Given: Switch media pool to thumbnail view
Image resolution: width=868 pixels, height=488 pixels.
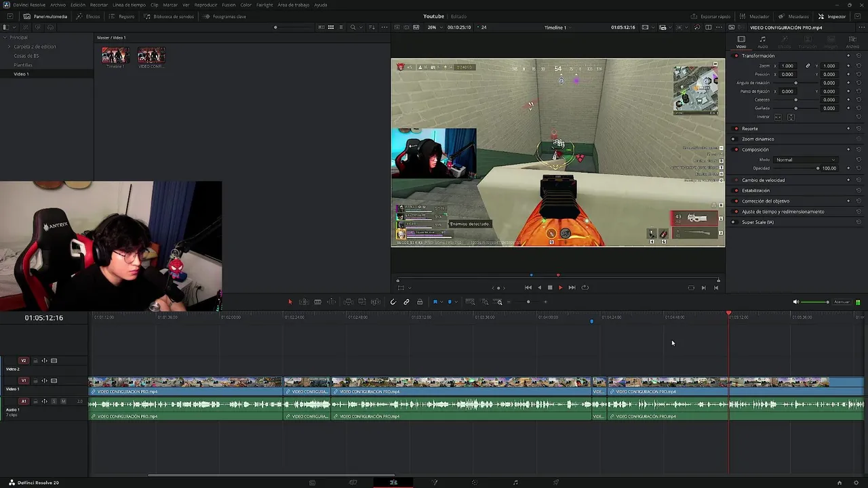Looking at the screenshot, I should [x=331, y=27].
